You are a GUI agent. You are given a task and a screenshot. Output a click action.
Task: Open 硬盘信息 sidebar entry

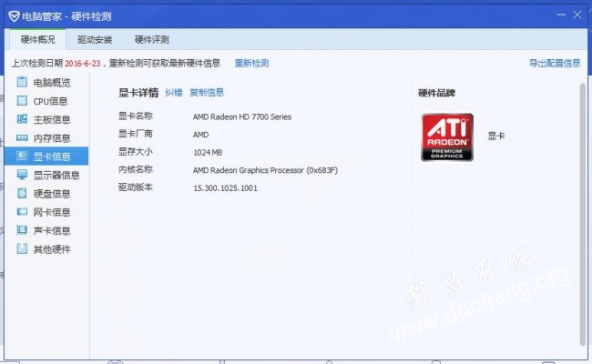[46, 194]
